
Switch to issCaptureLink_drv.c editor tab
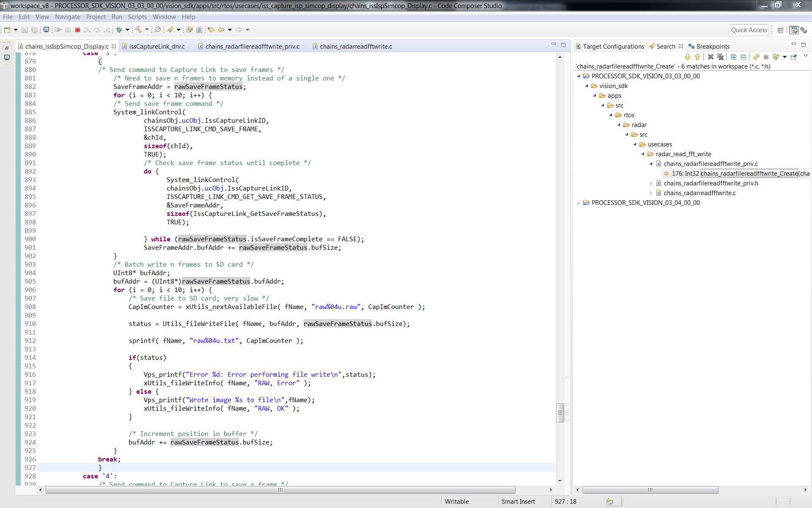click(x=157, y=47)
